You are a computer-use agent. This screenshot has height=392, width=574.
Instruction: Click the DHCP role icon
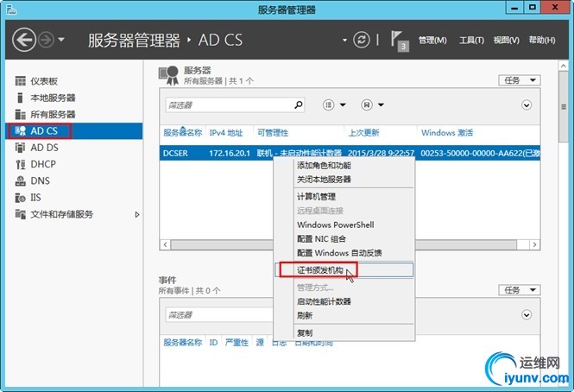[21, 164]
